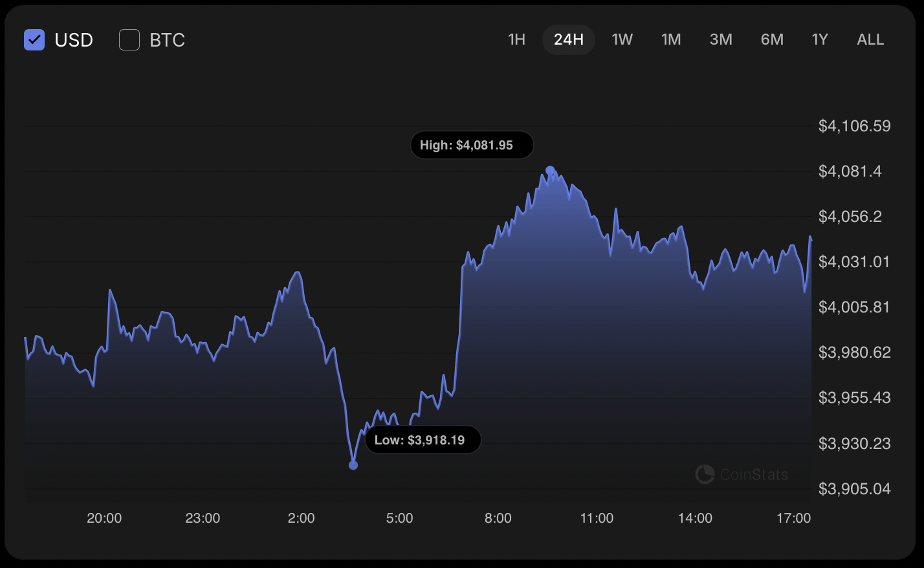This screenshot has width=924, height=568.
Task: Click the high point dot on chart
Action: [x=550, y=171]
